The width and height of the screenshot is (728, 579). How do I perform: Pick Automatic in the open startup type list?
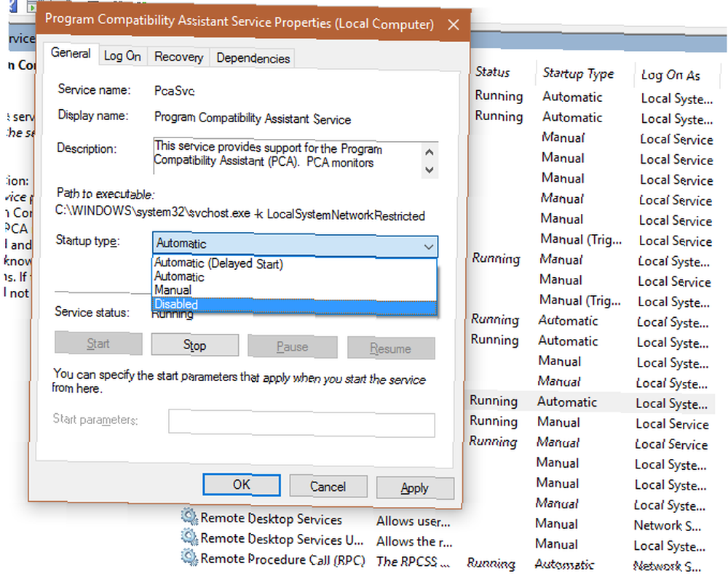tap(294, 277)
